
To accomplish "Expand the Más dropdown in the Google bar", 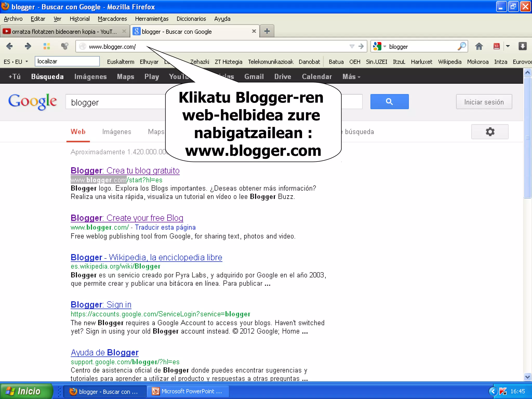I will tap(351, 76).
